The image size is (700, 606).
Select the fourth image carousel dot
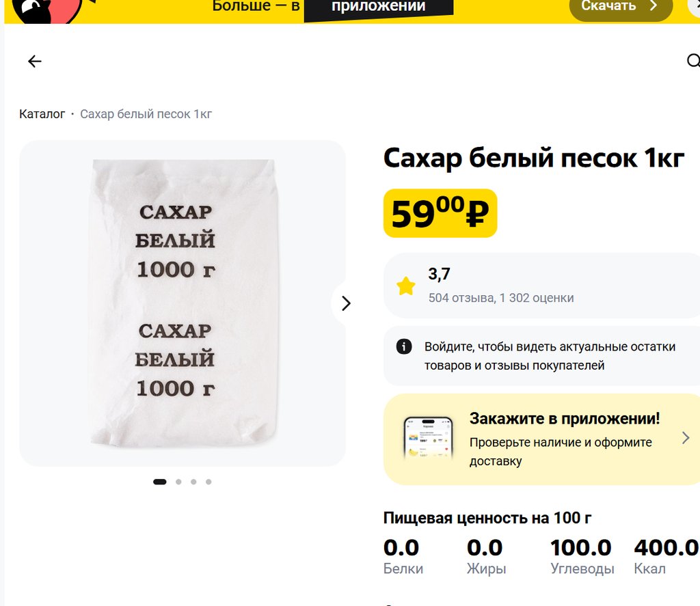[x=208, y=482]
